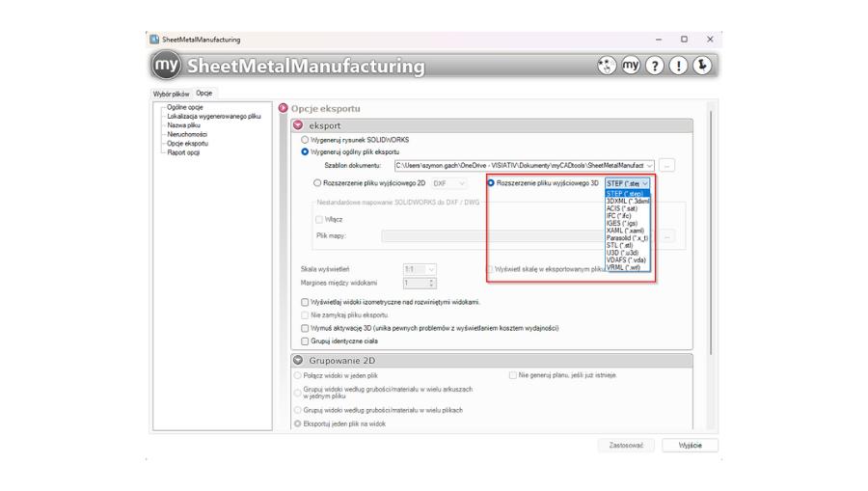Screen dimensions: 868x491
Task: Select Nazwa pliku in the options tree
Action: pos(184,125)
